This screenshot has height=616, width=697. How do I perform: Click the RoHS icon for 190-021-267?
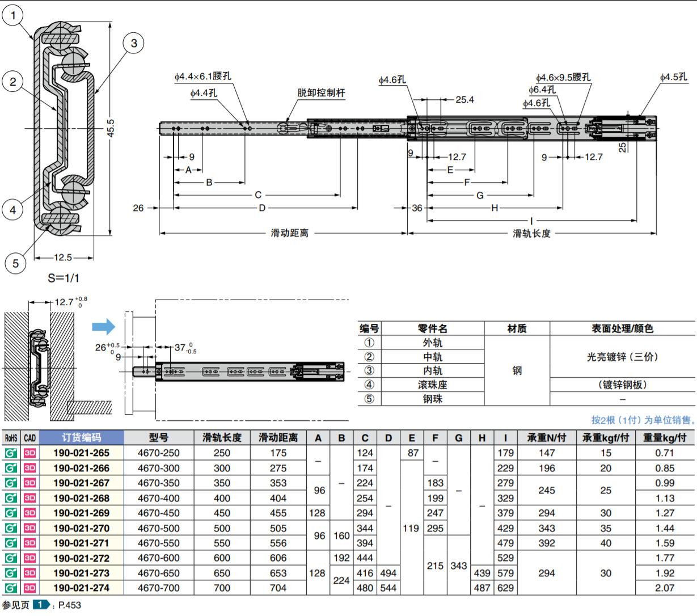pos(11,483)
